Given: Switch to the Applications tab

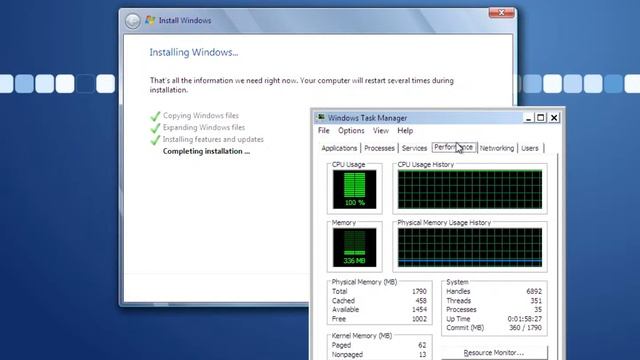Looking at the screenshot, I should click(x=339, y=148).
